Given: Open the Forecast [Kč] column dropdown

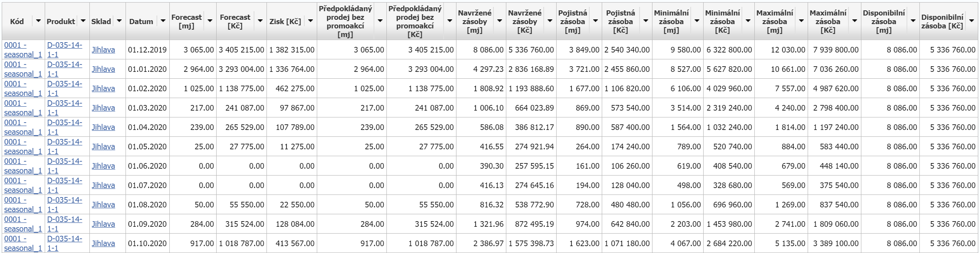Looking at the screenshot, I should [x=260, y=21].
